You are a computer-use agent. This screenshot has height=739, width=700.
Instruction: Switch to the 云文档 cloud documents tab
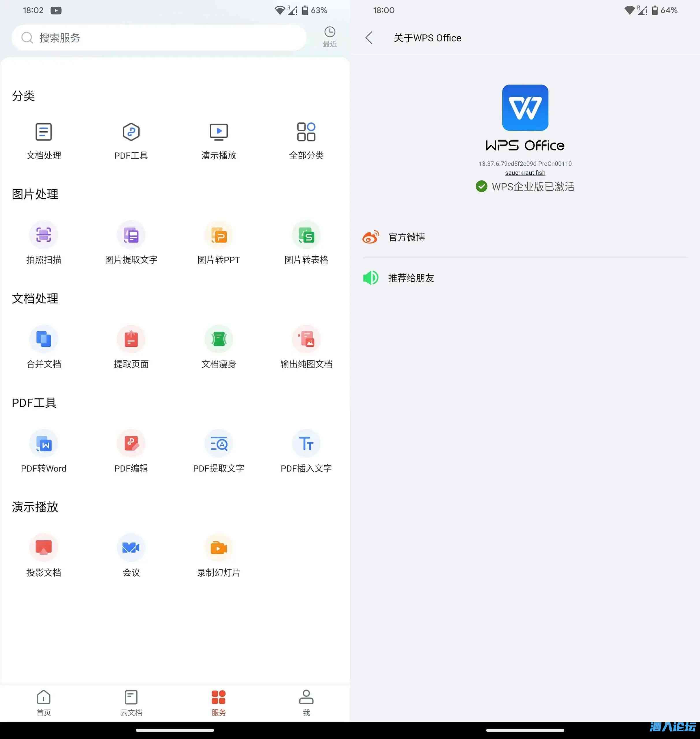tap(131, 702)
